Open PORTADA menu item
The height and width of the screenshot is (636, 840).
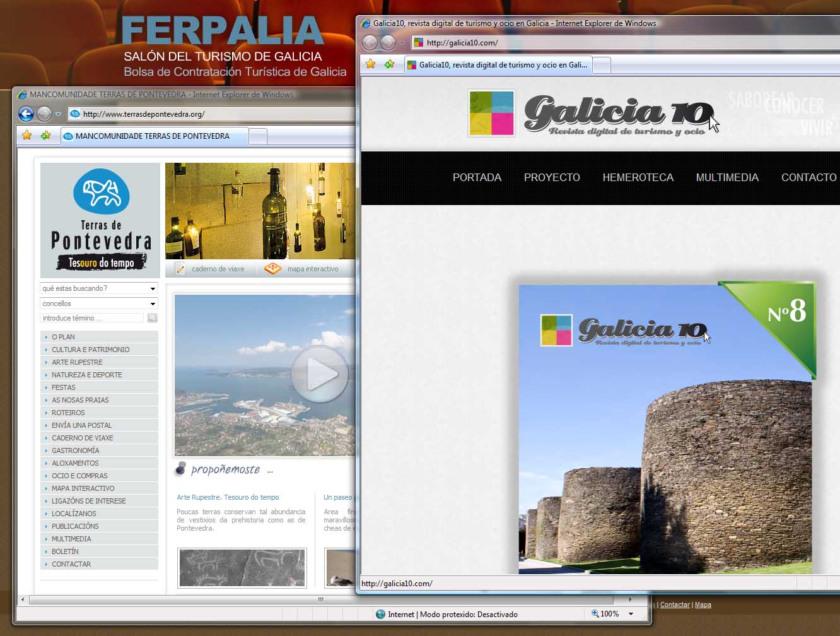477,178
